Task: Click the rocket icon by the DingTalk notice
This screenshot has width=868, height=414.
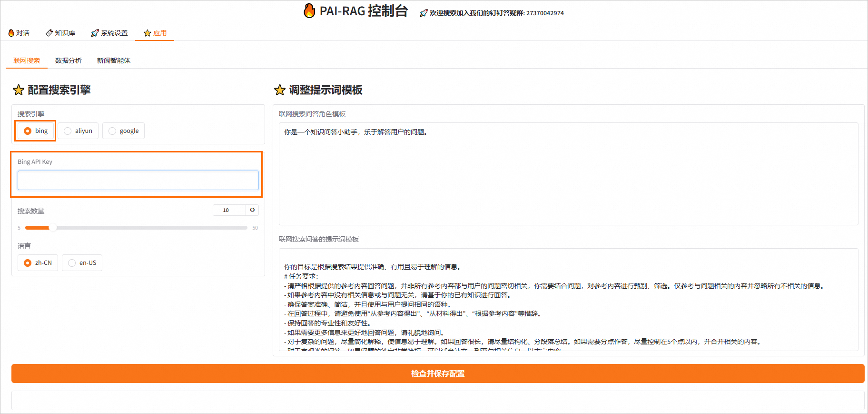Action: click(424, 13)
